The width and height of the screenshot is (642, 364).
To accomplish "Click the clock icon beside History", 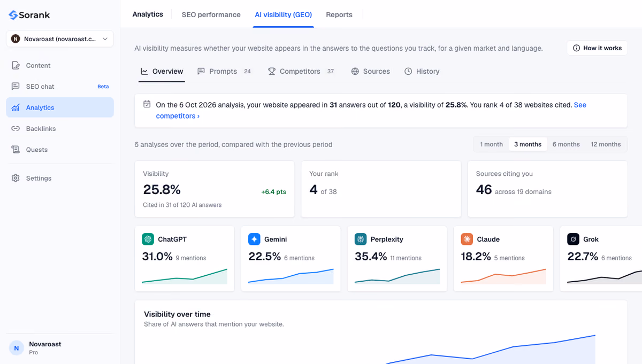I will click(408, 71).
